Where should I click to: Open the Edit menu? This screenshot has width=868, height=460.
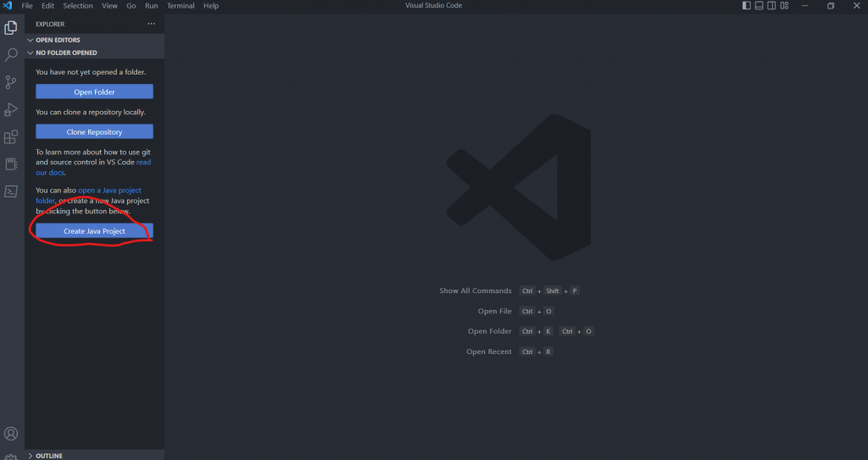pos(47,6)
